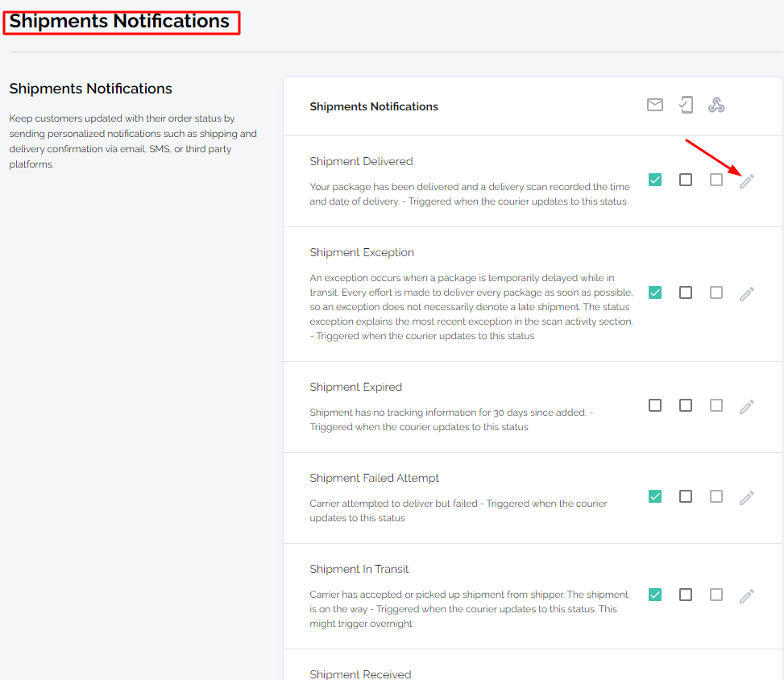Click the webhook column icon
Viewport: 784px width, 680px height.
point(716,105)
